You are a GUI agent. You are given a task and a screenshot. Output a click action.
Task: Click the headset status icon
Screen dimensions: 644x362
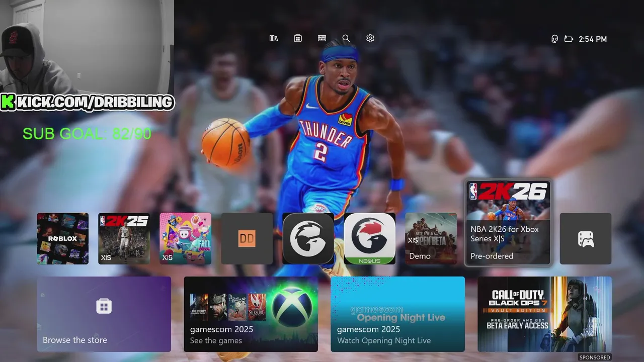coord(554,39)
